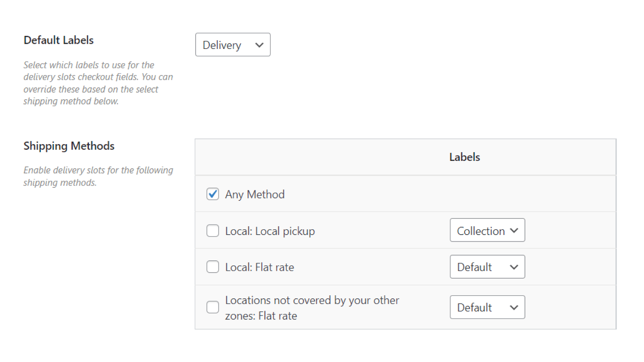Open the Default Labels dropdown
This screenshot has height=362, width=644.
pyautogui.click(x=232, y=45)
